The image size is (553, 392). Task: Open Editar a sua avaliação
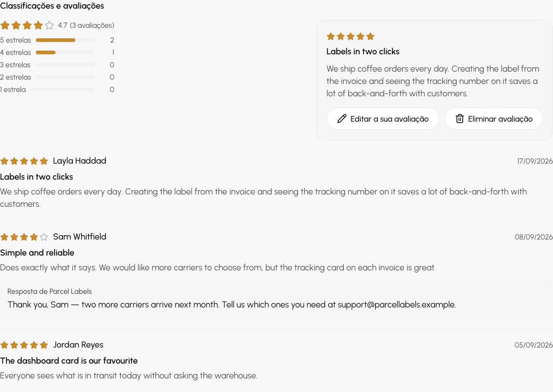tap(383, 119)
